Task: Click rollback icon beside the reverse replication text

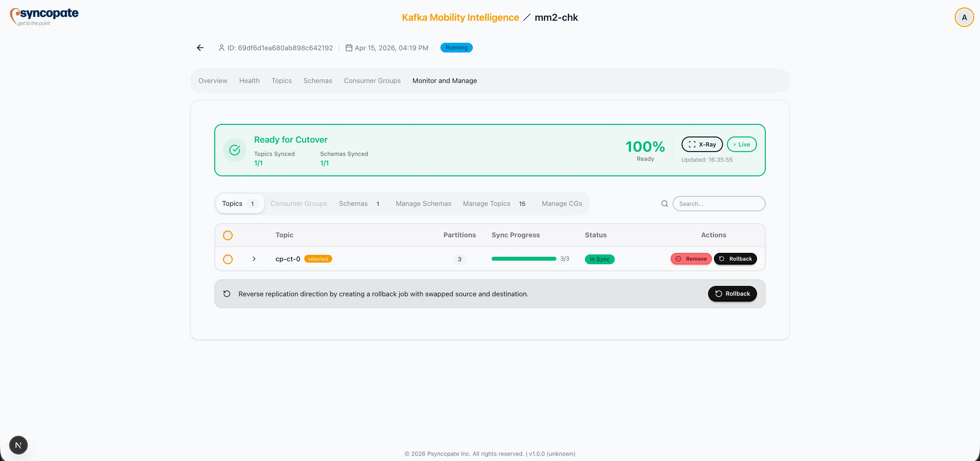Action: (x=227, y=293)
